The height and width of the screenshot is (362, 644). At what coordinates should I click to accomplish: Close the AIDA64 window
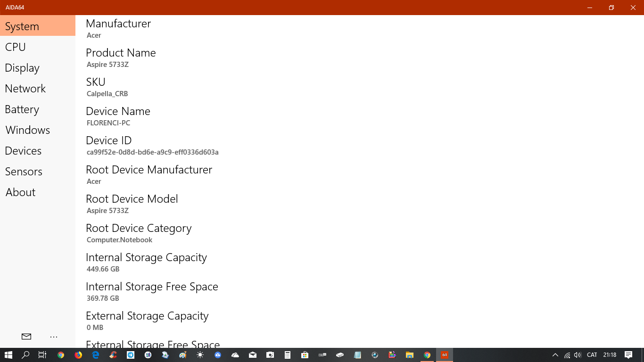(633, 8)
